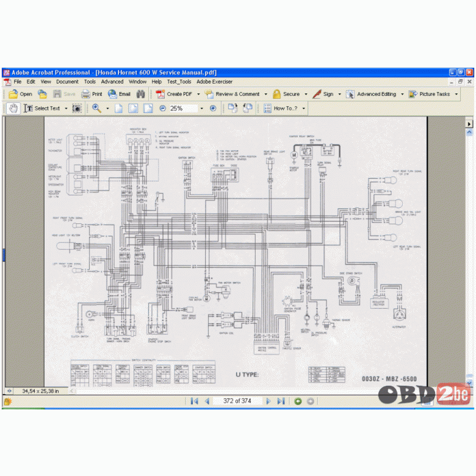Viewport: 476px width, 476px height.
Task: Click the Open folder icon
Action: (x=13, y=94)
